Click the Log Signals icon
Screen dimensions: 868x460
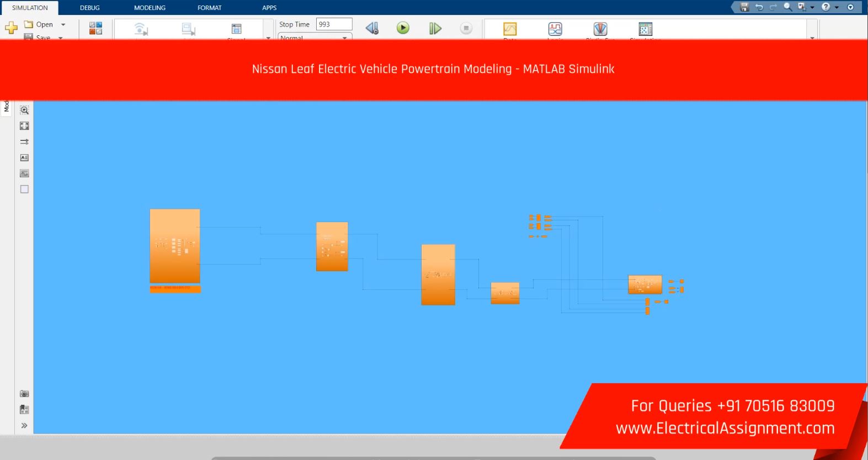(x=141, y=29)
